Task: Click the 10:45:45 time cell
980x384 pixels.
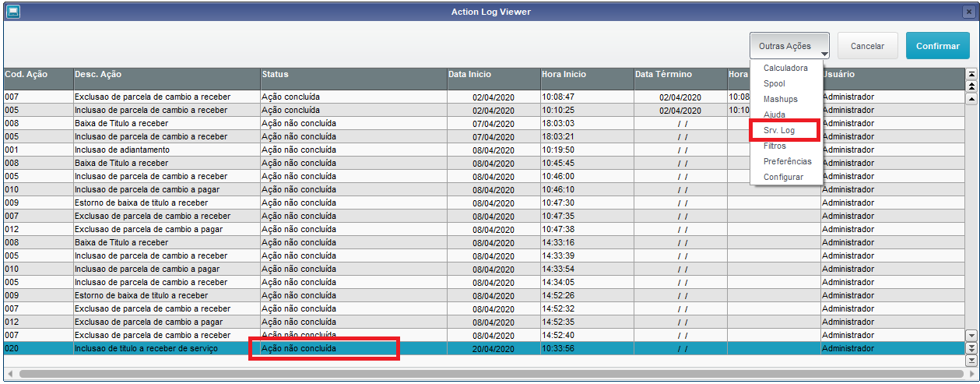Action: coord(587,163)
